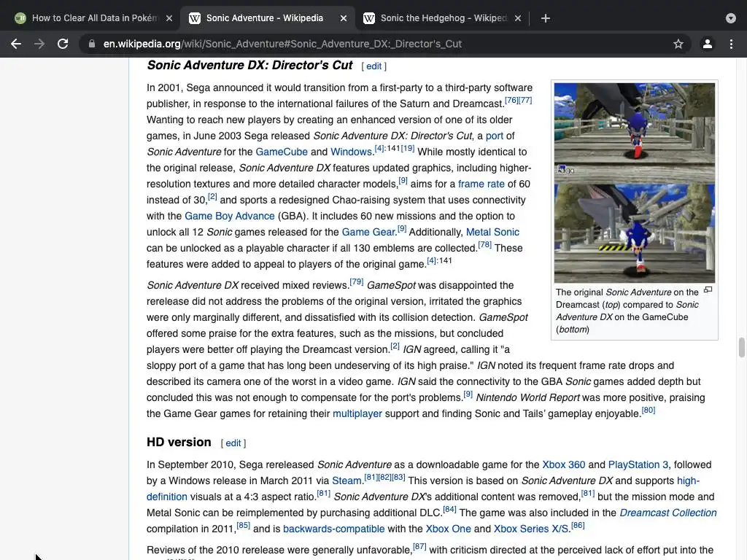
Task: Close the Sonic the Hedgehog Wikipedia tab
Action: (x=518, y=18)
